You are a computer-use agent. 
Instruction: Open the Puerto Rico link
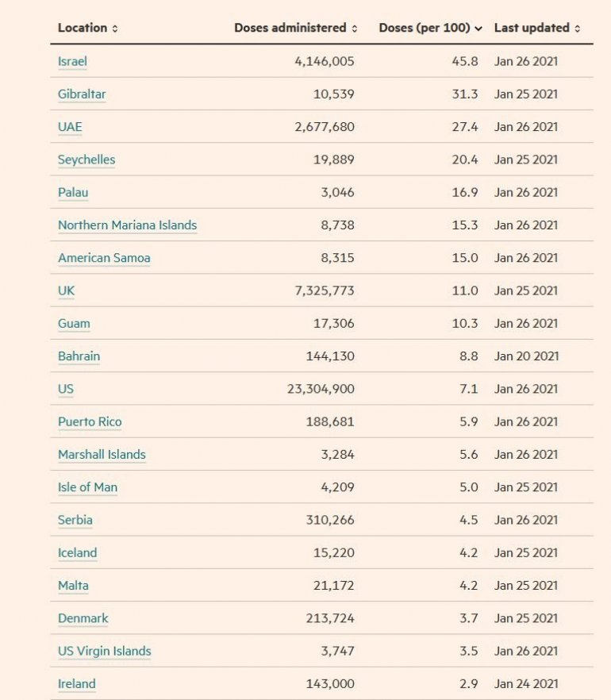[x=90, y=421]
